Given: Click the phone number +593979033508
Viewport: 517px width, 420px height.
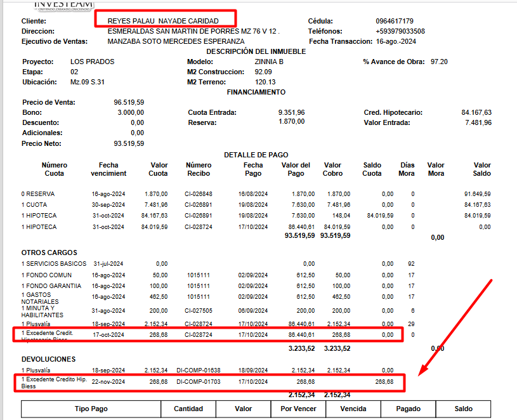Looking at the screenshot, I should (x=400, y=31).
